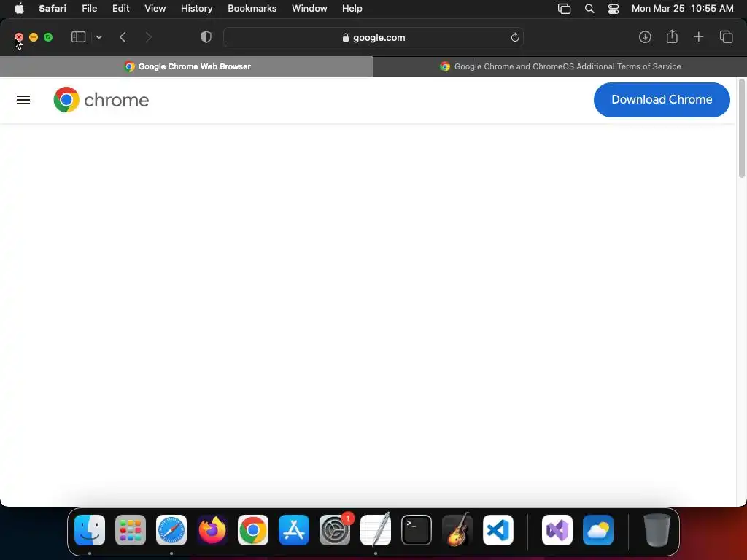Viewport: 747px width, 560px height.
Task: Go back with the back arrow
Action: point(123,37)
